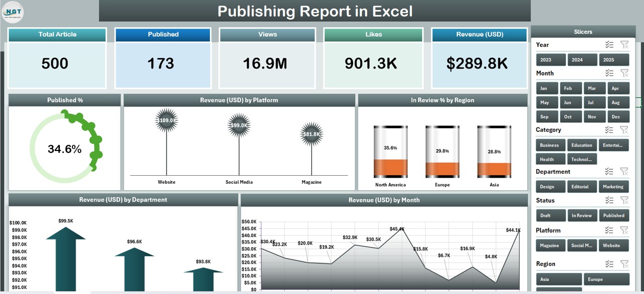Choose the Marketing department
The height and width of the screenshot is (294, 644).
(614, 187)
